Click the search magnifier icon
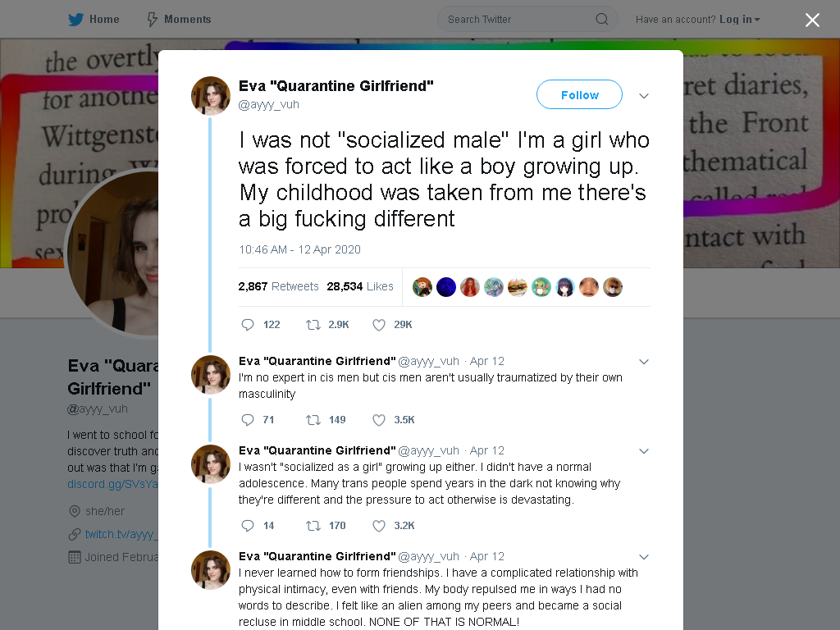The image size is (840, 630). click(x=601, y=20)
